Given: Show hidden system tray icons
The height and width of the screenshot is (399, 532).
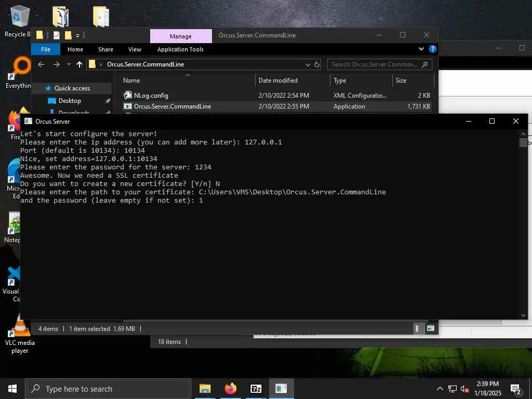Looking at the screenshot, I should 440,389.
